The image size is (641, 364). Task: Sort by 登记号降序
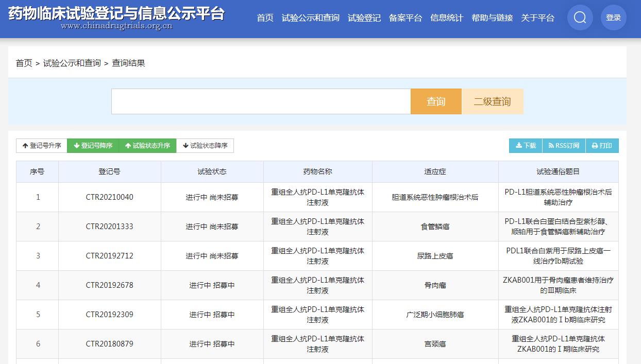coord(93,146)
